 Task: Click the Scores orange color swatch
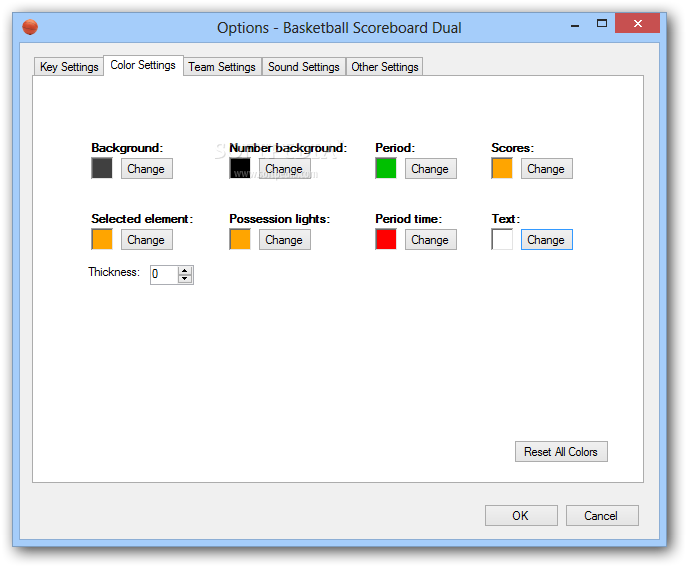(502, 168)
